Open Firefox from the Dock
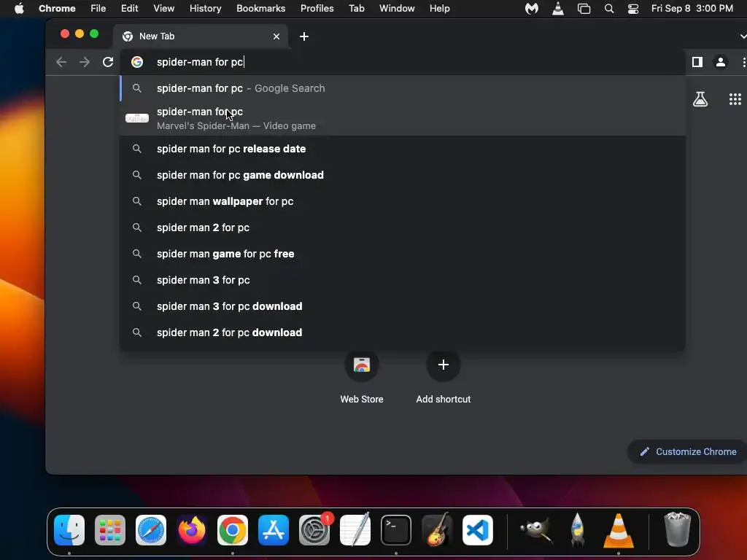This screenshot has height=560, width=747. [x=192, y=529]
